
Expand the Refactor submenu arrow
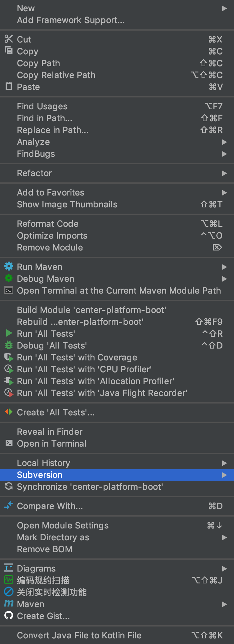point(224,173)
